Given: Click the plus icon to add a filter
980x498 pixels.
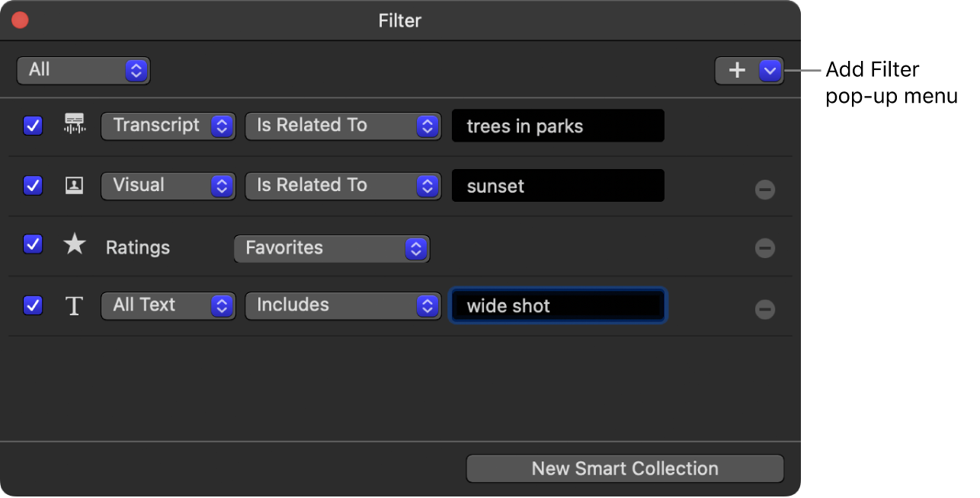Looking at the screenshot, I should (737, 70).
